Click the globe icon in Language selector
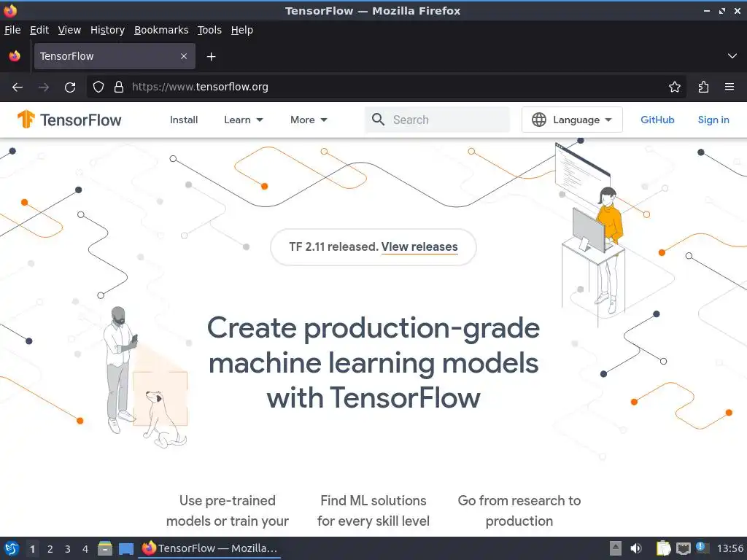Viewport: 747px width, 560px height. pyautogui.click(x=539, y=120)
